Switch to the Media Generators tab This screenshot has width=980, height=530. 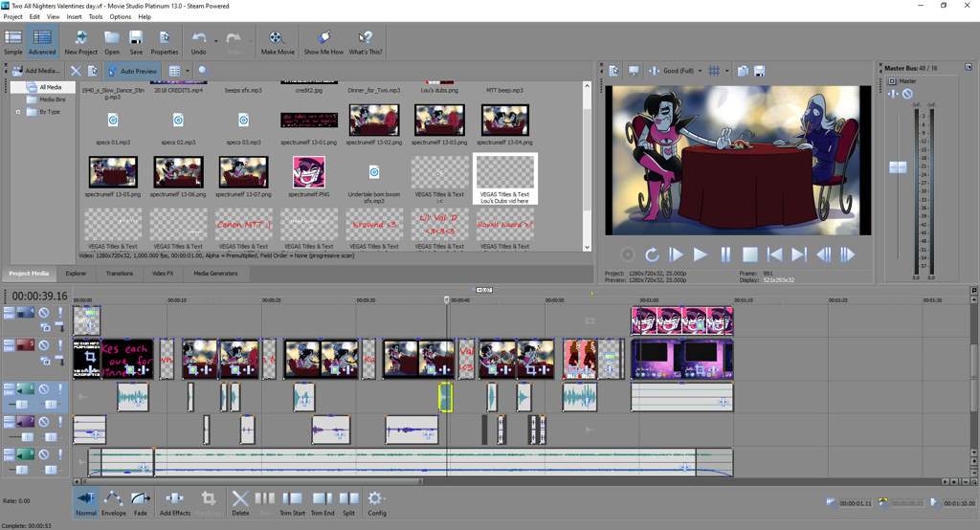[x=215, y=273]
